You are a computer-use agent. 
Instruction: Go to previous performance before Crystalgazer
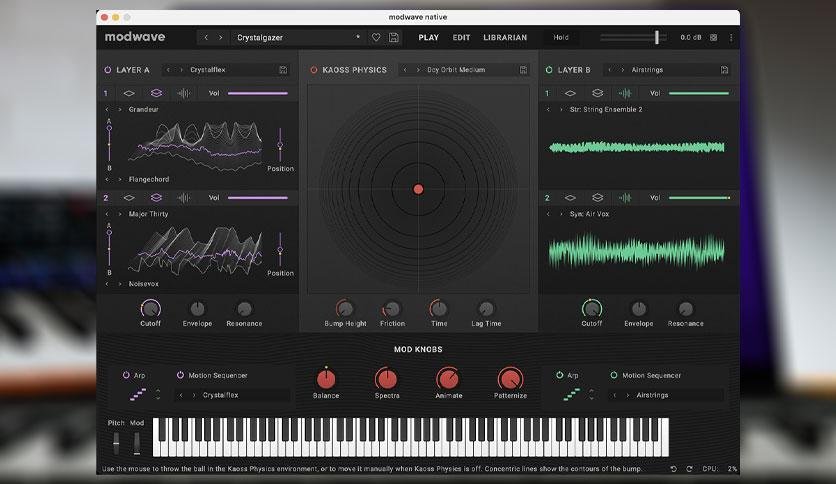pos(206,37)
